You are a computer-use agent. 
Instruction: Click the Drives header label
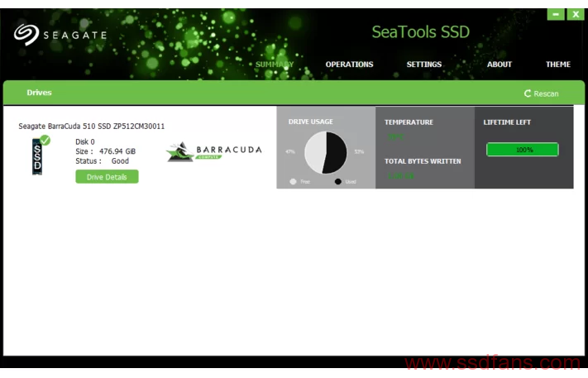click(x=39, y=93)
